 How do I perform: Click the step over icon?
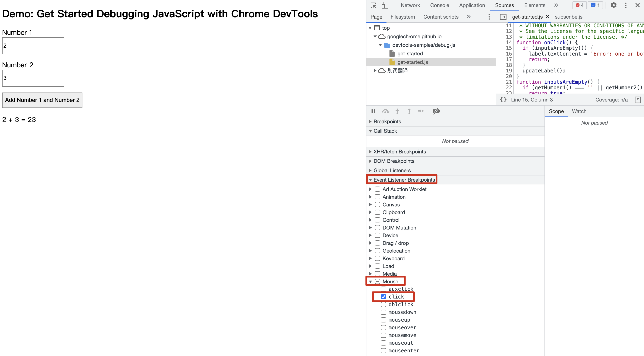385,111
